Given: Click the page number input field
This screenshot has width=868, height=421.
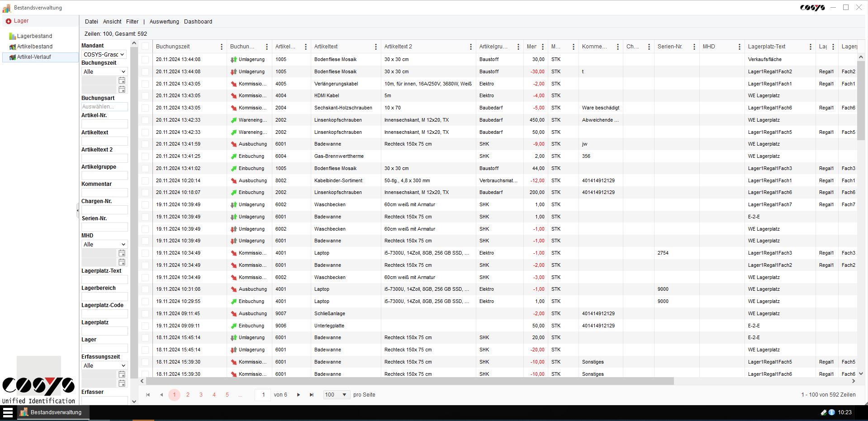Looking at the screenshot, I should tap(263, 395).
